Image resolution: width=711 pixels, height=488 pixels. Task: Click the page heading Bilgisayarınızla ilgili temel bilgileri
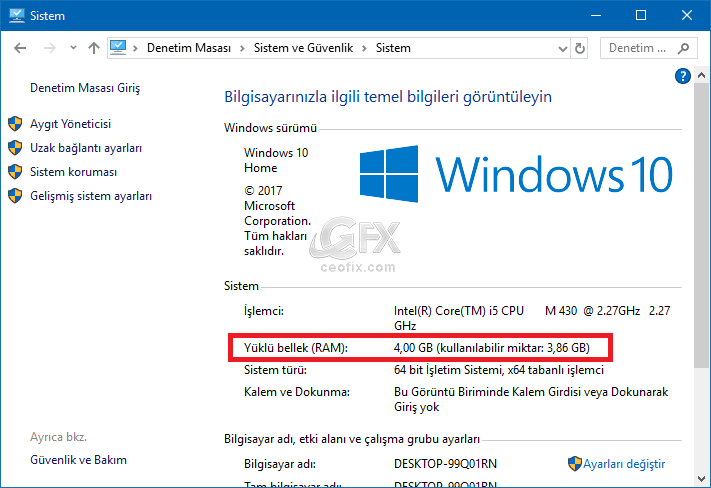click(x=388, y=97)
